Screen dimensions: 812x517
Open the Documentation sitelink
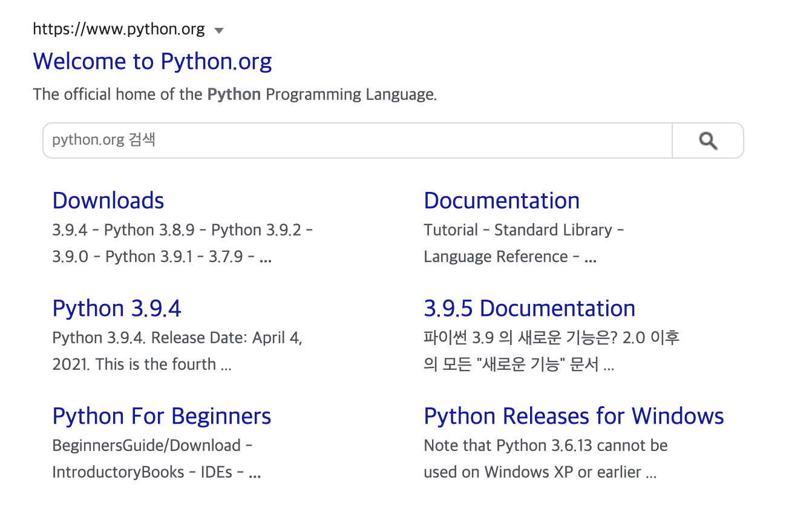(x=502, y=200)
